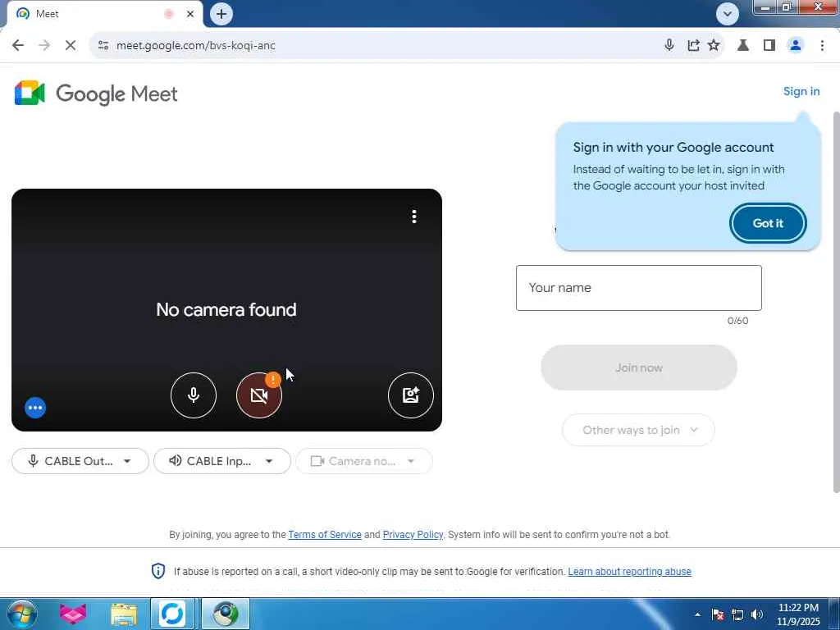
Task: Open the three-dot menu in video preview
Action: click(414, 217)
